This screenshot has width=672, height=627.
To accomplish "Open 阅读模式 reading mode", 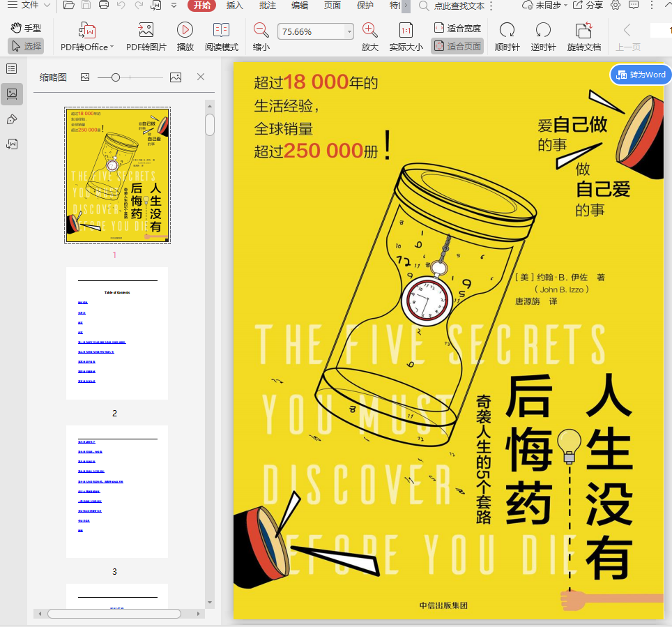I will click(221, 31).
